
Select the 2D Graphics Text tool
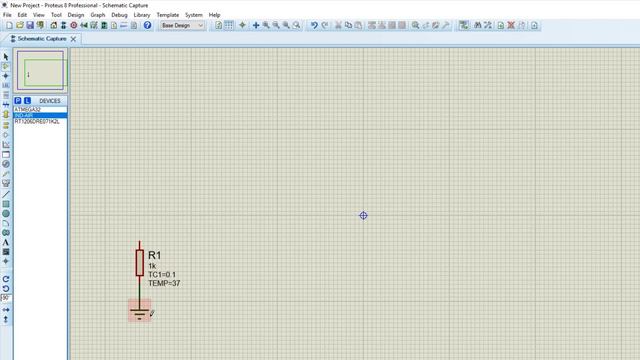(6, 242)
